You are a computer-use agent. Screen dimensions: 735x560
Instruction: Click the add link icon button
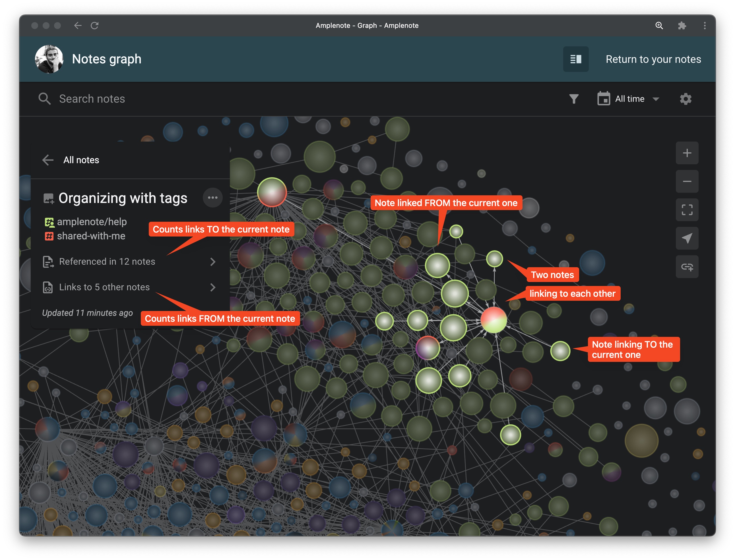click(687, 266)
